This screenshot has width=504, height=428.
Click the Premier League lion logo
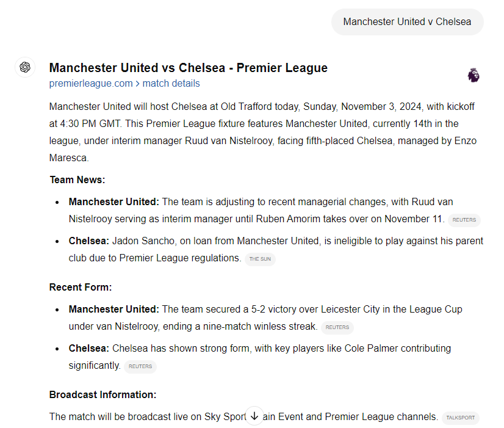coord(473,75)
